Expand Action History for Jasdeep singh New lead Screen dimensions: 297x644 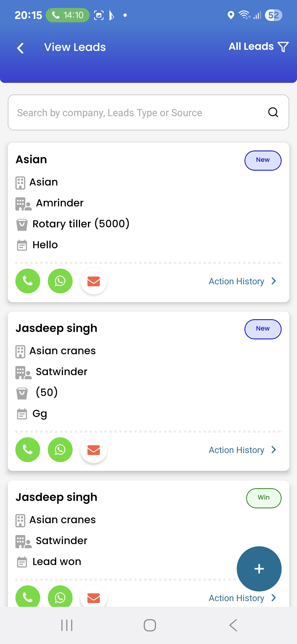click(242, 450)
